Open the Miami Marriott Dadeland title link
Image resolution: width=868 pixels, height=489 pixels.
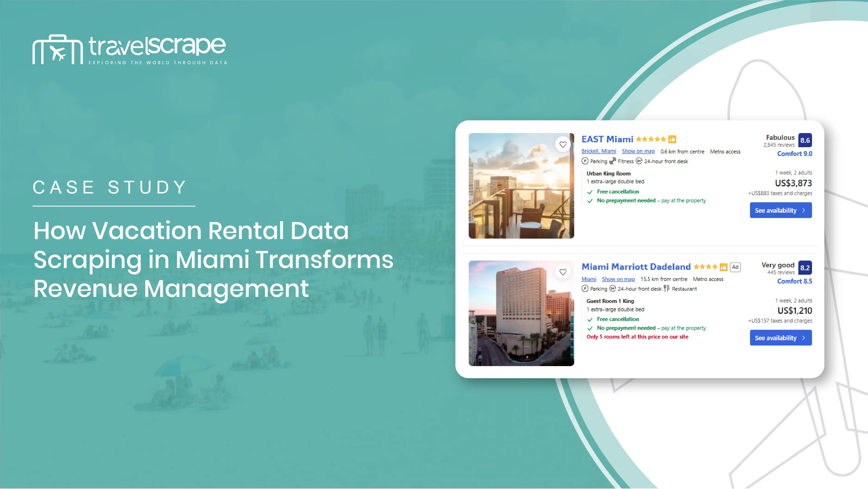click(636, 267)
